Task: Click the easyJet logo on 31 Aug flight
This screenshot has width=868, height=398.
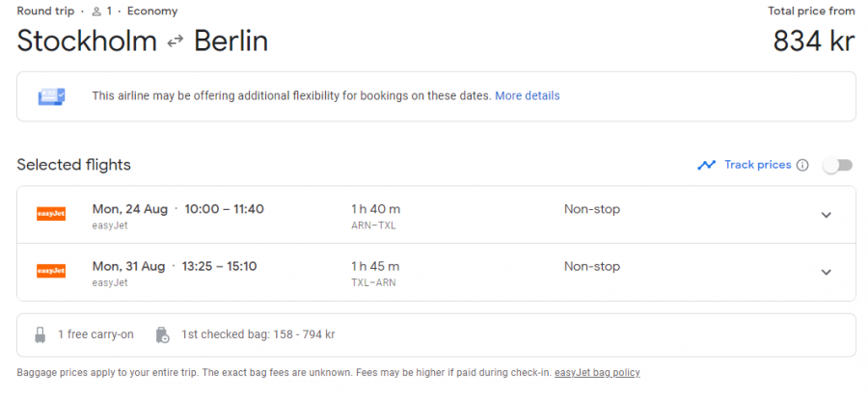Action: (51, 272)
